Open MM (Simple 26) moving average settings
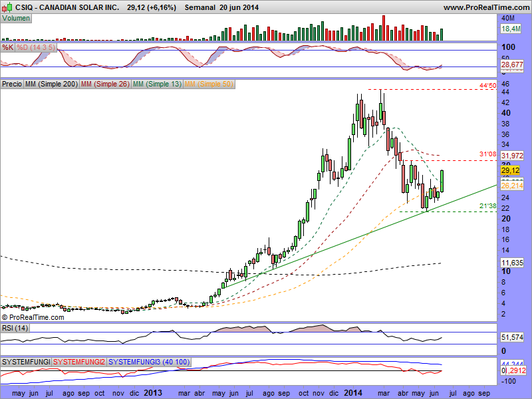Screen dimensions: 532x399 pos(105,84)
